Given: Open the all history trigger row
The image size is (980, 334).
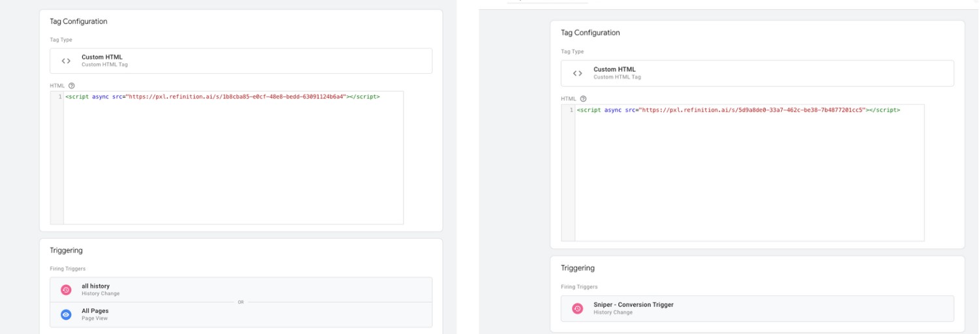Looking at the screenshot, I should pos(241,290).
